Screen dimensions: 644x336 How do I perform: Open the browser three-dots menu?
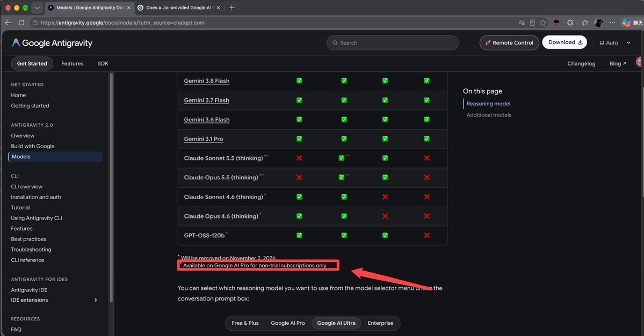[612, 23]
